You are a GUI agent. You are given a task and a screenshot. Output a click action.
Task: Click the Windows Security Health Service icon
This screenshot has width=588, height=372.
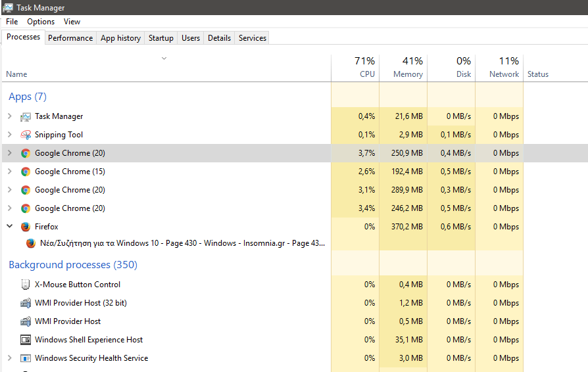tap(26, 358)
